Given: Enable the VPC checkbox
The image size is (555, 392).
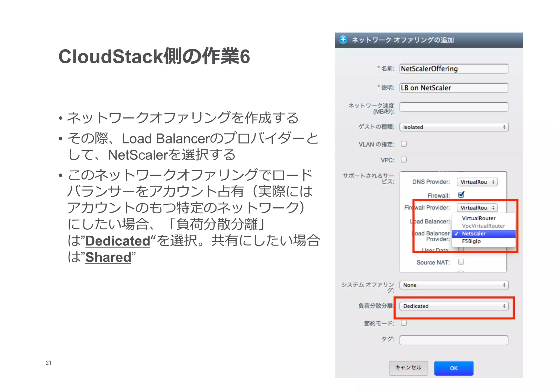Looking at the screenshot, I should [404, 159].
